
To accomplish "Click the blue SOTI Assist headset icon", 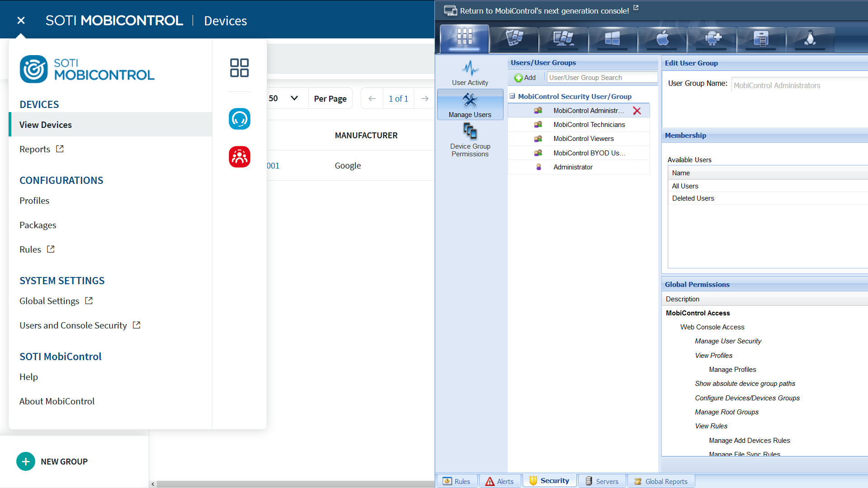I will 239,119.
